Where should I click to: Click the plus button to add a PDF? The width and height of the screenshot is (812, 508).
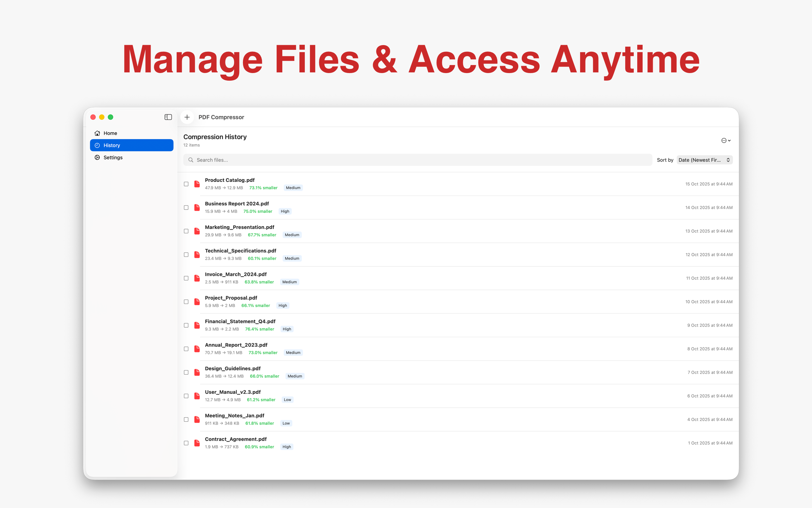tap(187, 117)
